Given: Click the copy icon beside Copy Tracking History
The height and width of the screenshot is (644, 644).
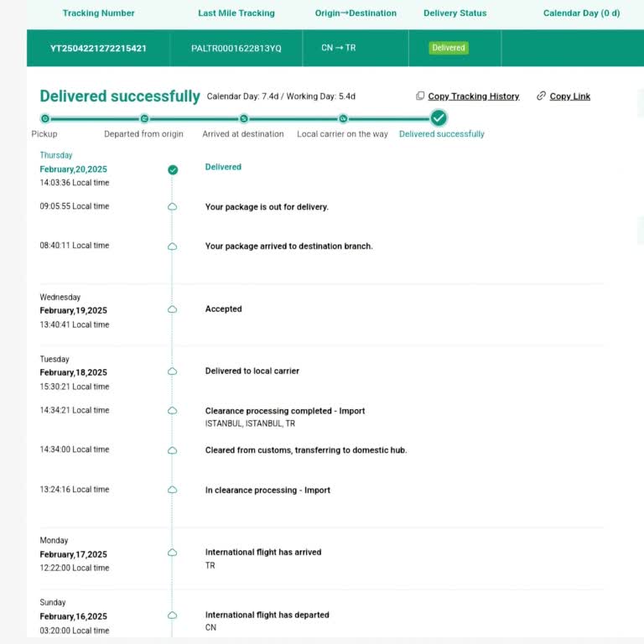Looking at the screenshot, I should point(420,96).
